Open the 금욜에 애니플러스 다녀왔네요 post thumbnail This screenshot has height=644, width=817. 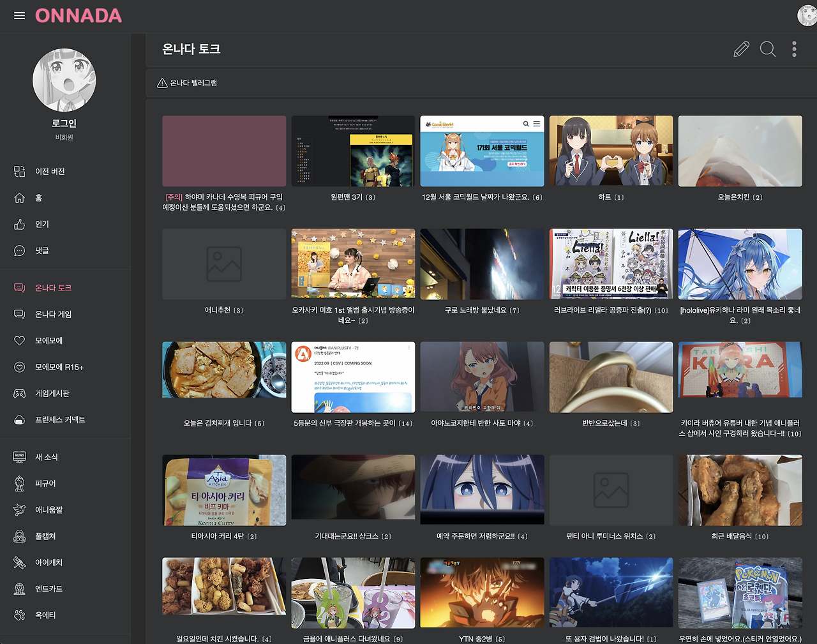click(353, 593)
